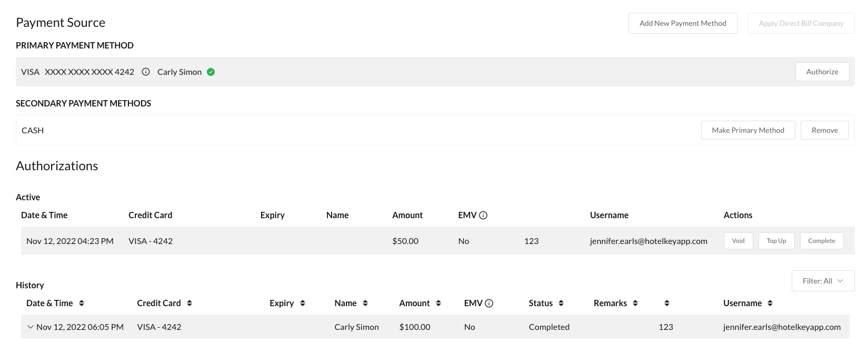868x361 pixels.
Task: Sort History by Date & Time
Action: click(x=82, y=303)
